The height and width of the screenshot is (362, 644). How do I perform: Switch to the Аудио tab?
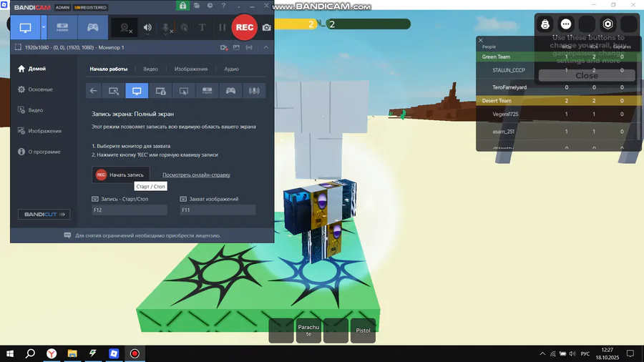pos(232,69)
